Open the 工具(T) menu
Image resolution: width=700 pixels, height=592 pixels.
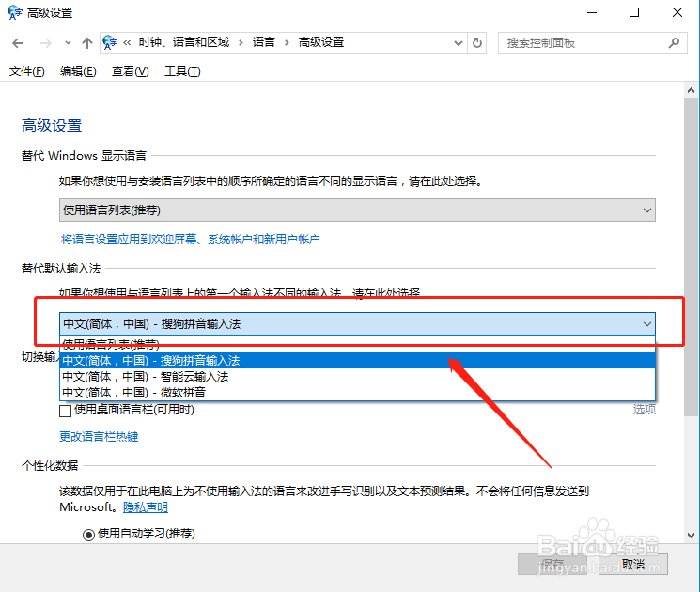pos(182,71)
